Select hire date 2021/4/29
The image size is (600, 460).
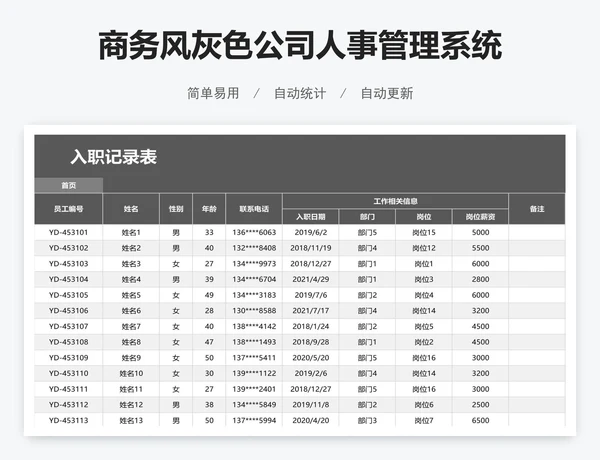[311, 279]
